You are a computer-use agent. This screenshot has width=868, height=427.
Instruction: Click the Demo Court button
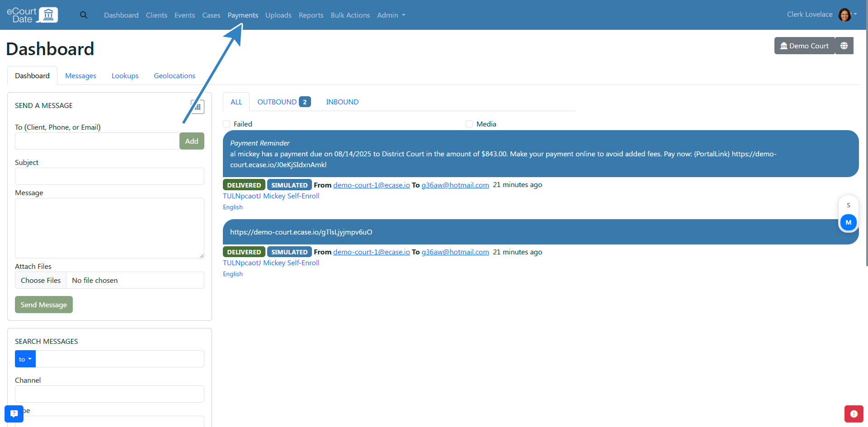pyautogui.click(x=805, y=46)
